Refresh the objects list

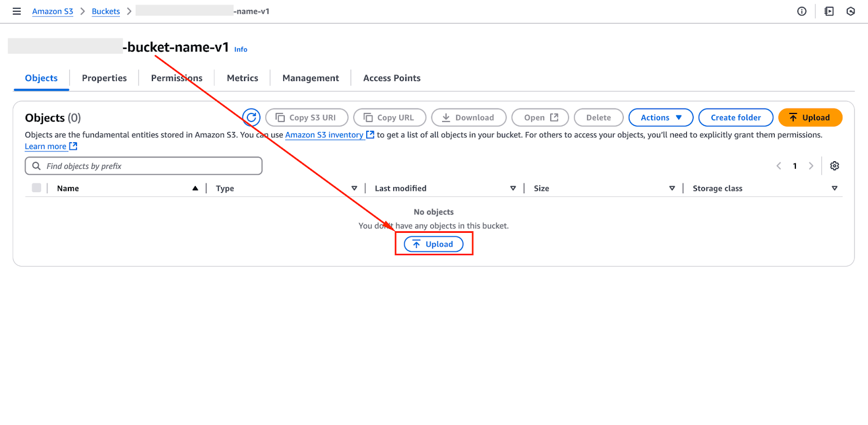pos(251,117)
